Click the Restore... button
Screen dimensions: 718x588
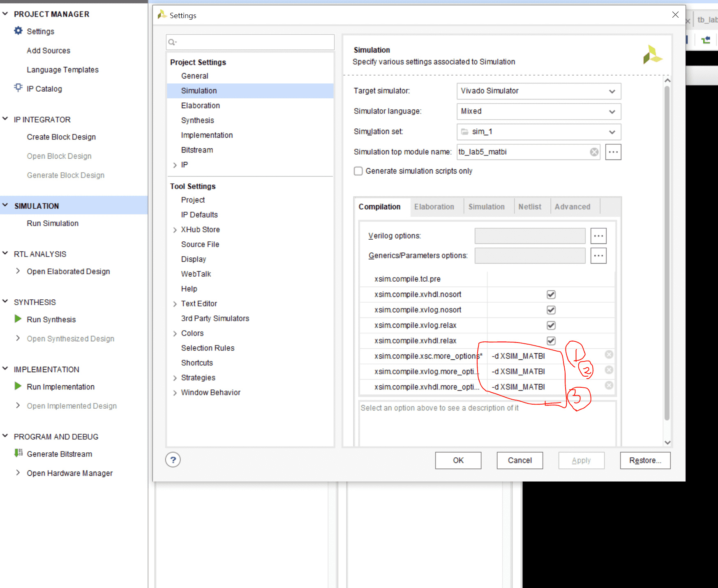pos(645,461)
